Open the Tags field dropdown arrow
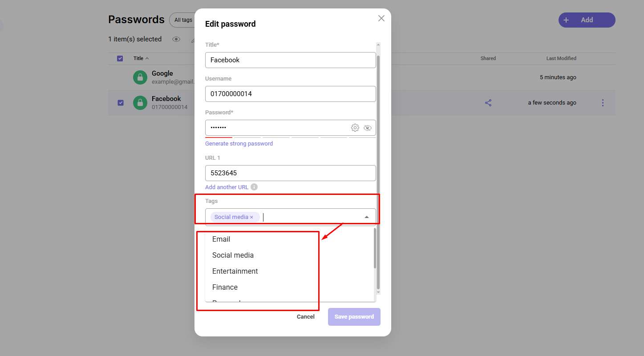Image resolution: width=644 pixels, height=356 pixels. (x=366, y=216)
